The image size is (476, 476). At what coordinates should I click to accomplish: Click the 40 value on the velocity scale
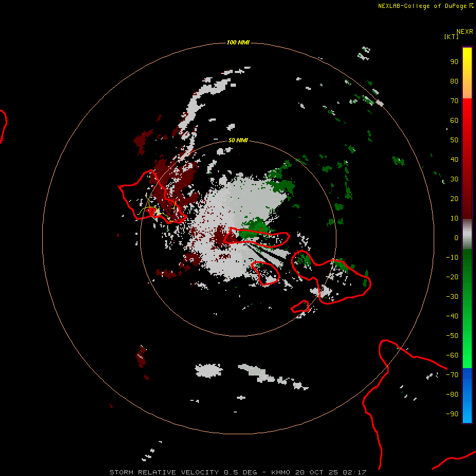454,160
